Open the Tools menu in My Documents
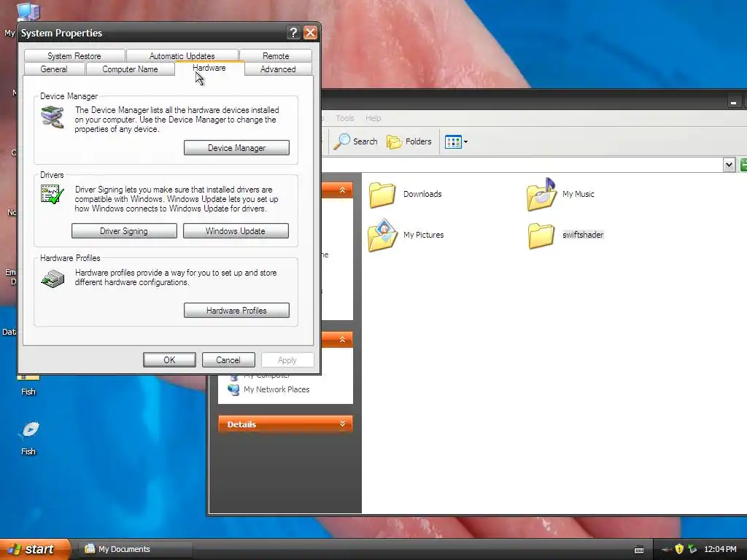The image size is (747, 560). (x=345, y=118)
